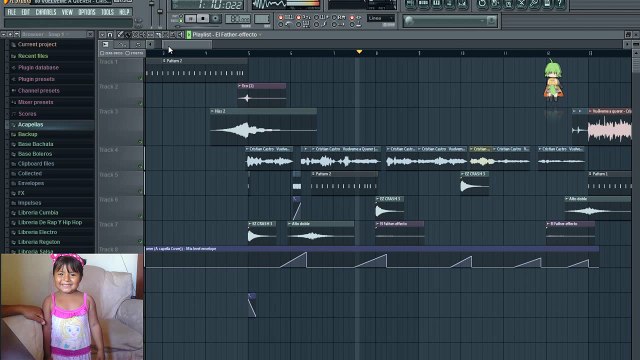Select the Delete tool in playlist toolbar
The width and height of the screenshot is (640, 360).
tap(135, 35)
